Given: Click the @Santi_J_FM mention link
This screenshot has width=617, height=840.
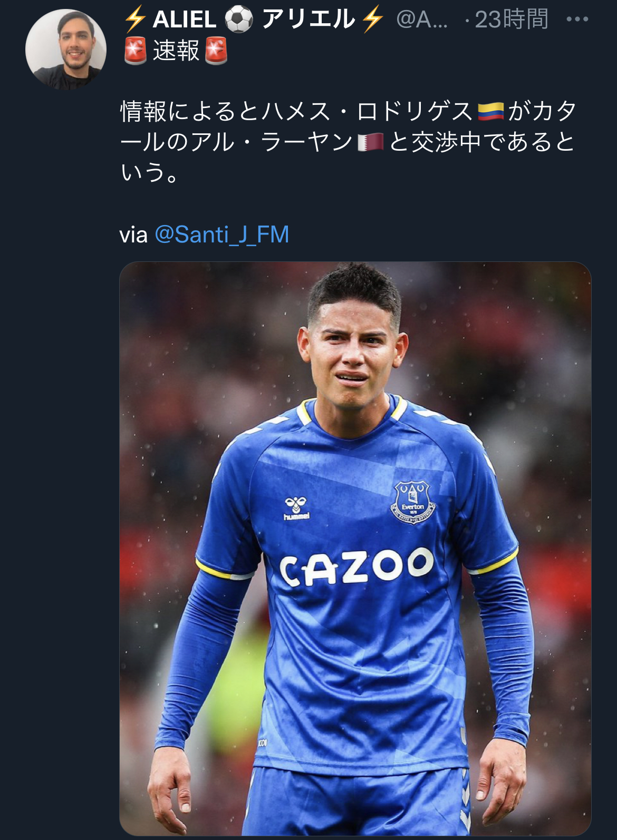Looking at the screenshot, I should coord(221,235).
